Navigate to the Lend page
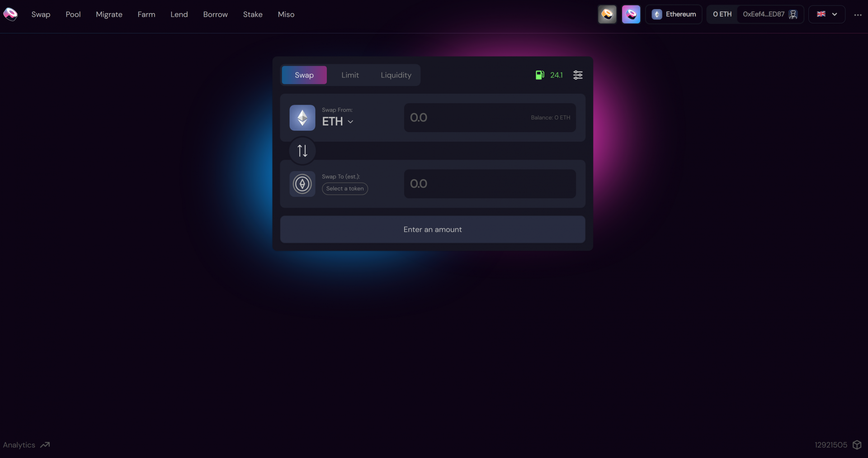The height and width of the screenshot is (458, 868). (x=179, y=14)
